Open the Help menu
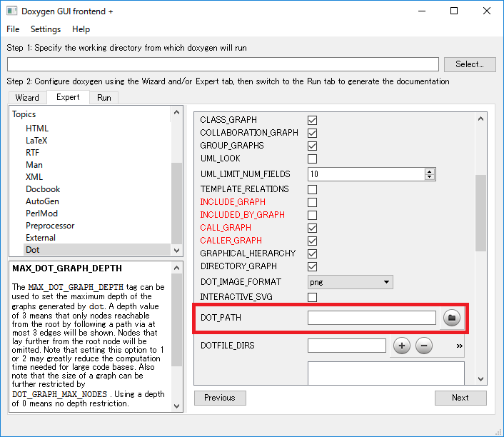Image resolution: width=504 pixels, height=437 pixels. [x=81, y=29]
